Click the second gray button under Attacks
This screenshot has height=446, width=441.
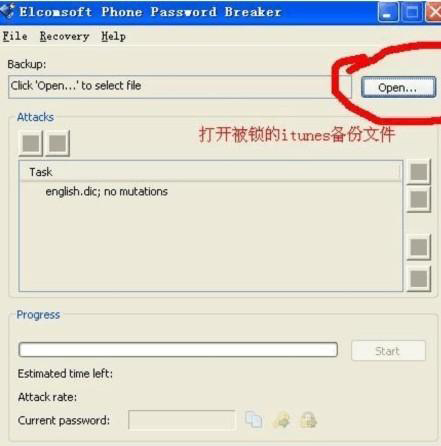(x=57, y=143)
